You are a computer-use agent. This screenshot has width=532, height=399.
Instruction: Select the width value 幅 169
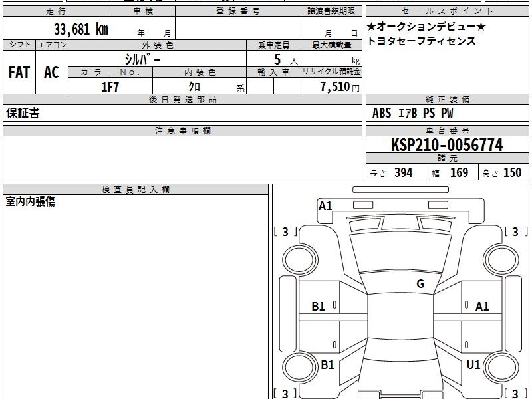[x=450, y=173]
